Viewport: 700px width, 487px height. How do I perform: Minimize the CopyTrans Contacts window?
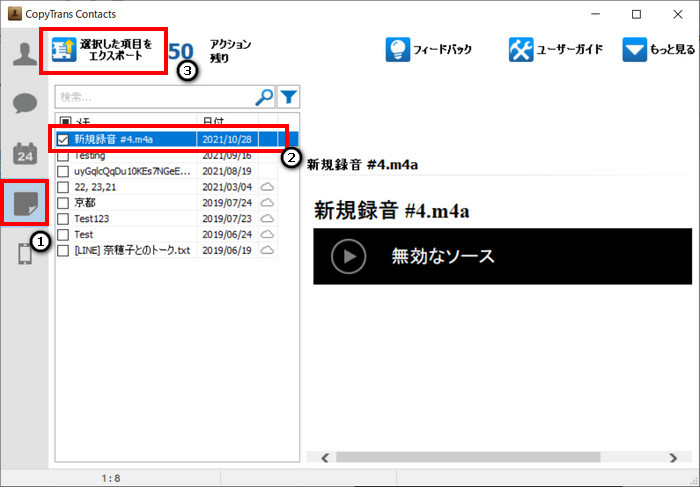(x=595, y=14)
